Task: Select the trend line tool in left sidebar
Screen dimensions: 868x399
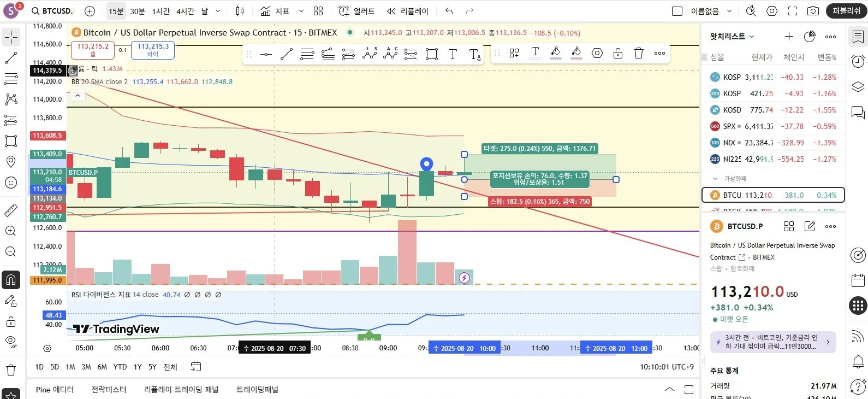Action: [x=11, y=58]
